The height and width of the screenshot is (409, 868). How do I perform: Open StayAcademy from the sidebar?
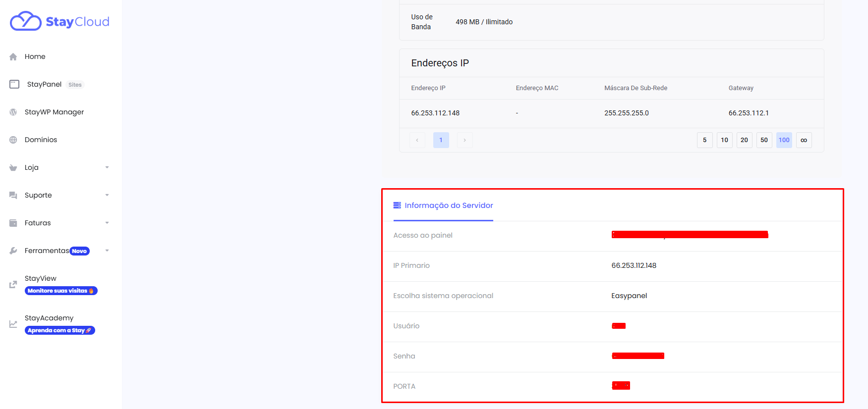coord(49,318)
